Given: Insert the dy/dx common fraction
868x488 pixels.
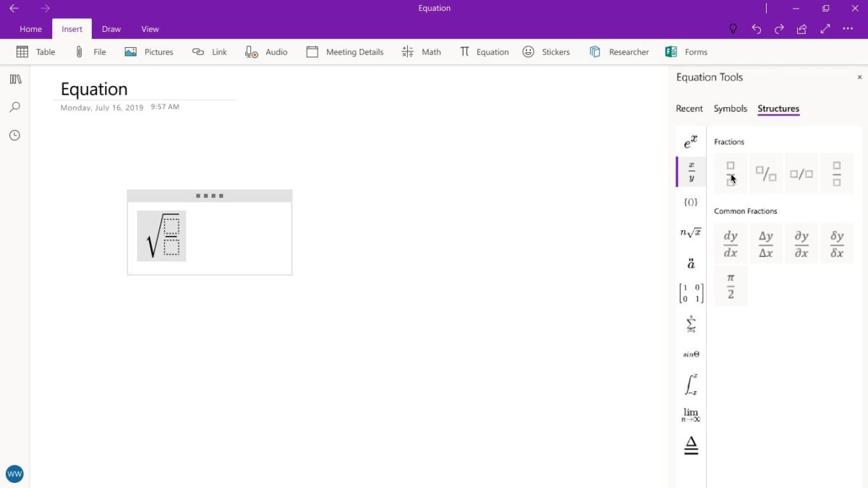Looking at the screenshot, I should pos(730,243).
